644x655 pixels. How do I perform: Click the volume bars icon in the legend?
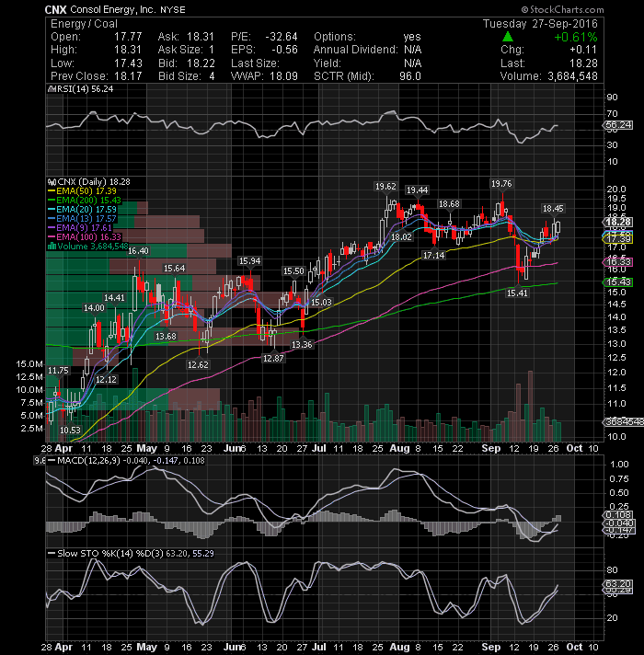pos(52,246)
